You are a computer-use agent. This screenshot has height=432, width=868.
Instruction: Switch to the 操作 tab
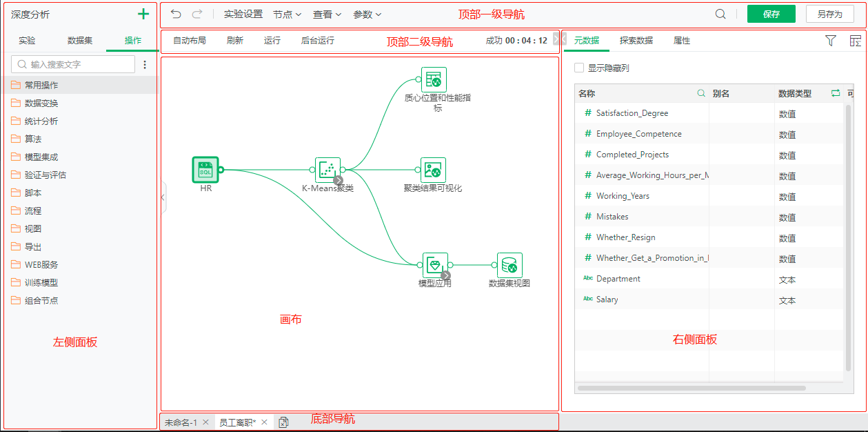[x=133, y=41]
